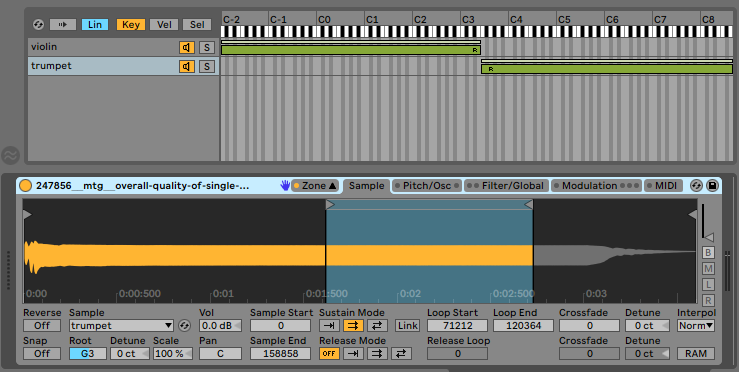Solo the trumpet zone with S
The height and width of the screenshot is (372, 739).
point(206,66)
